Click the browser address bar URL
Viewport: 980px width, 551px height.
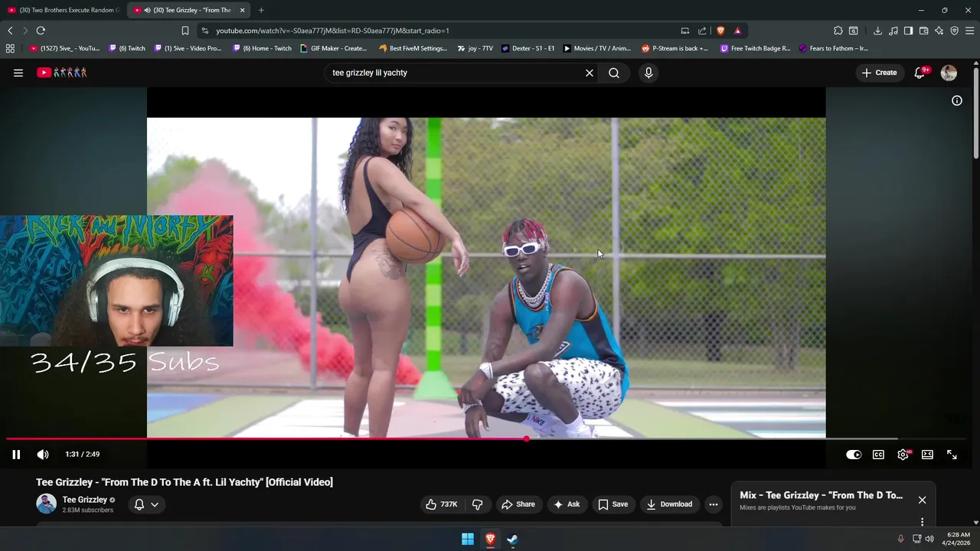(x=332, y=31)
